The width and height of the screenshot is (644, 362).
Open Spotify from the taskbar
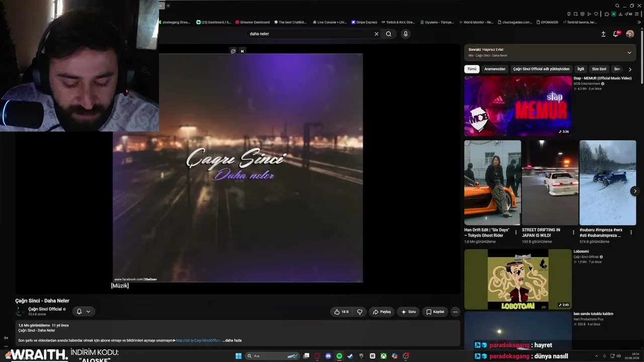339,356
